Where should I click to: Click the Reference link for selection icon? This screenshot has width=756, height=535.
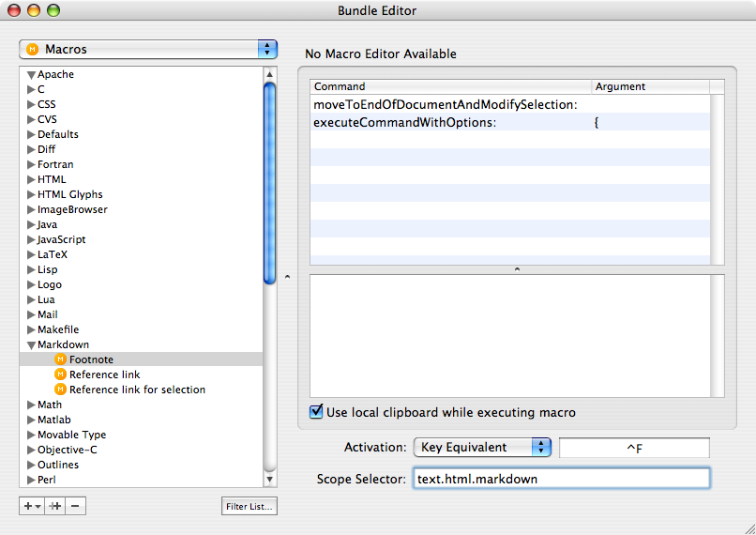[x=60, y=390]
